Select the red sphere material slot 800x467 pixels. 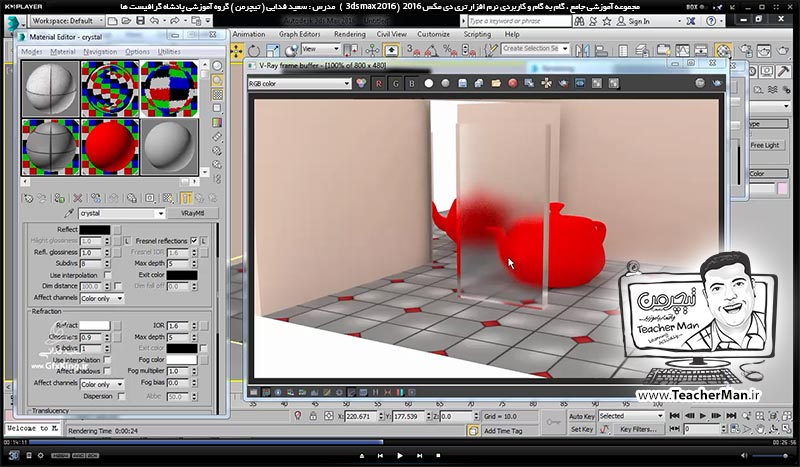(110, 147)
